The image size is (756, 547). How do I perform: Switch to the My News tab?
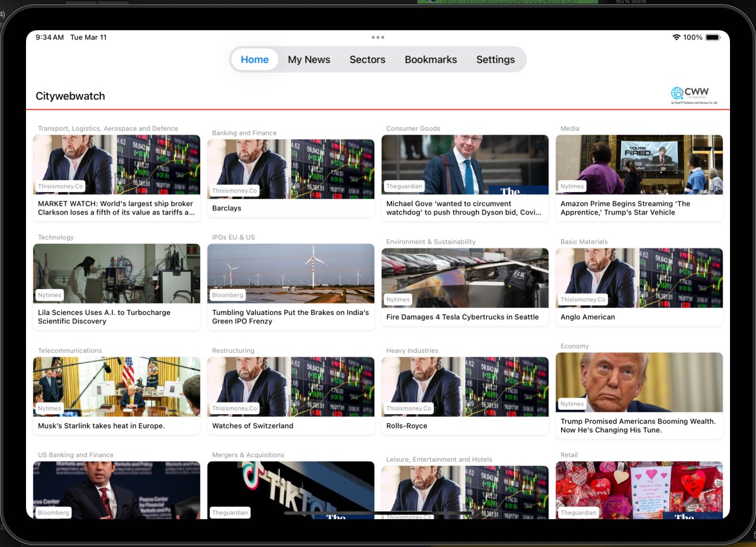(309, 59)
